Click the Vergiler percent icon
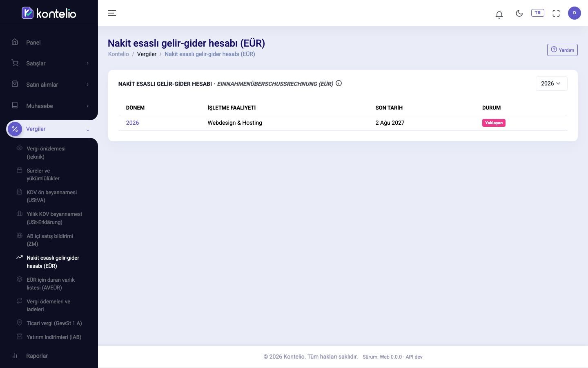The width and height of the screenshot is (588, 368). click(15, 129)
